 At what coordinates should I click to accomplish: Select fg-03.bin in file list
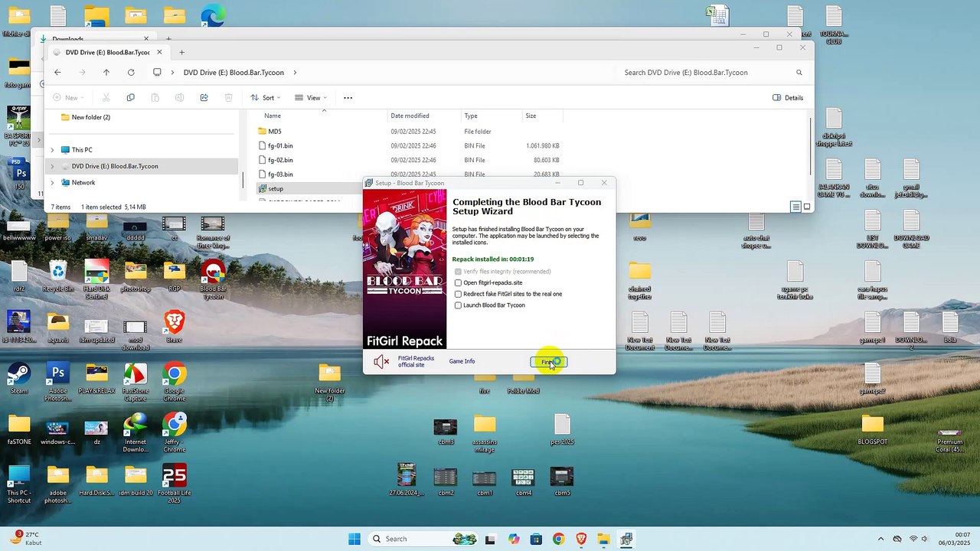tap(280, 174)
